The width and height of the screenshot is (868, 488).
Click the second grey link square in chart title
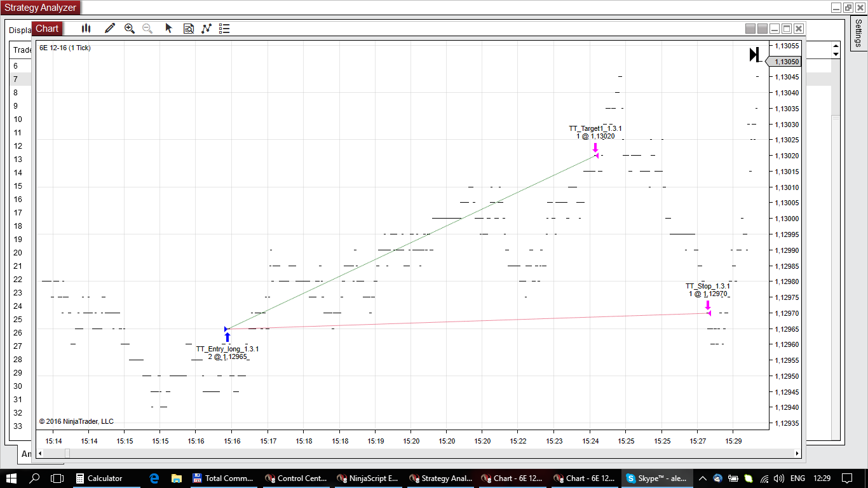[x=763, y=29]
